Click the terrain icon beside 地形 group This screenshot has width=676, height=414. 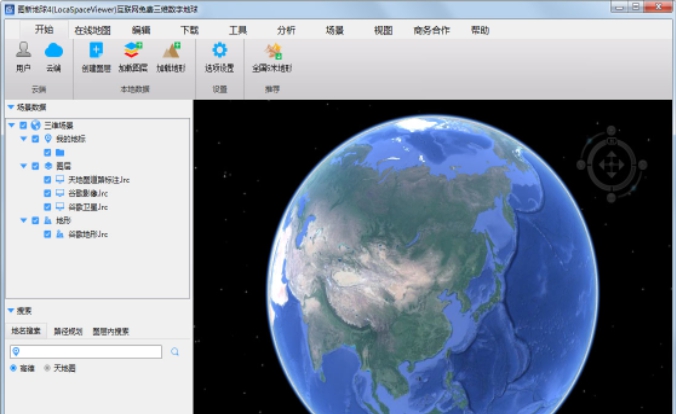(48, 220)
